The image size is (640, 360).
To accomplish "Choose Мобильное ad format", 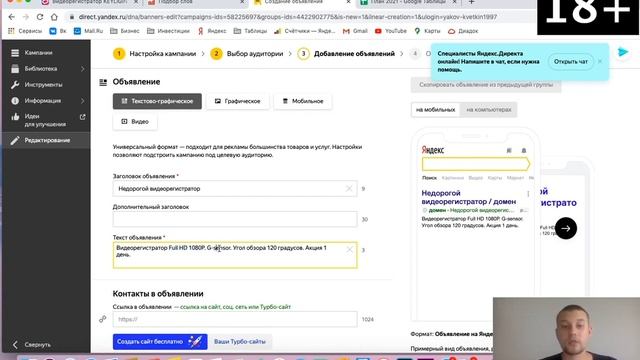I will [x=303, y=101].
